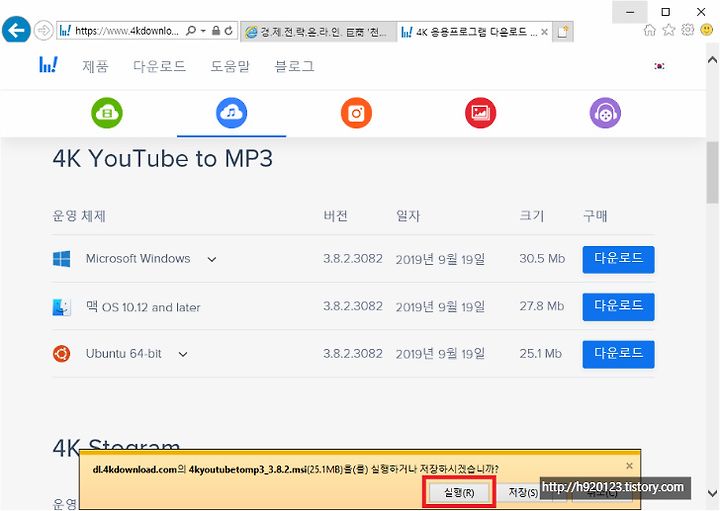720x511 pixels.
Task: Click the 27.8 Mb size value
Action: (x=541, y=306)
